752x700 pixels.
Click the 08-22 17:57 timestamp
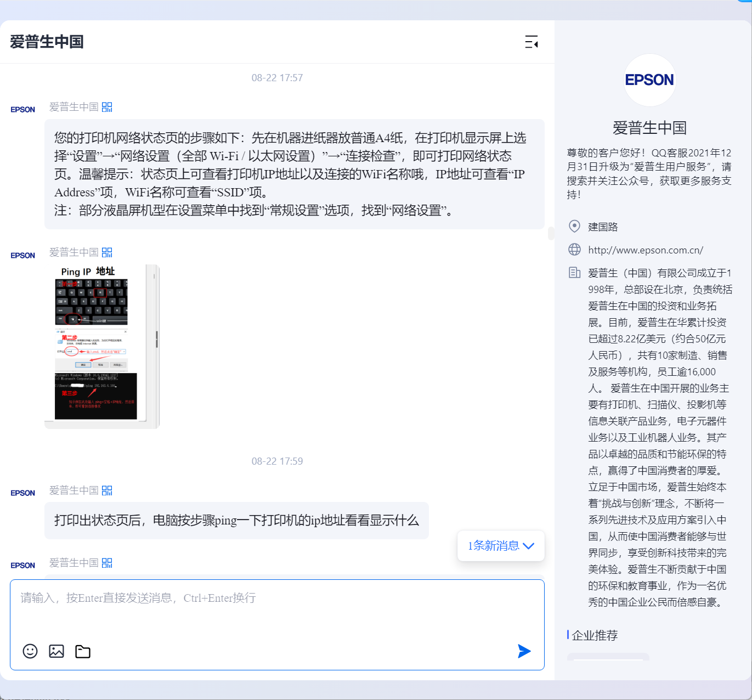tap(277, 78)
